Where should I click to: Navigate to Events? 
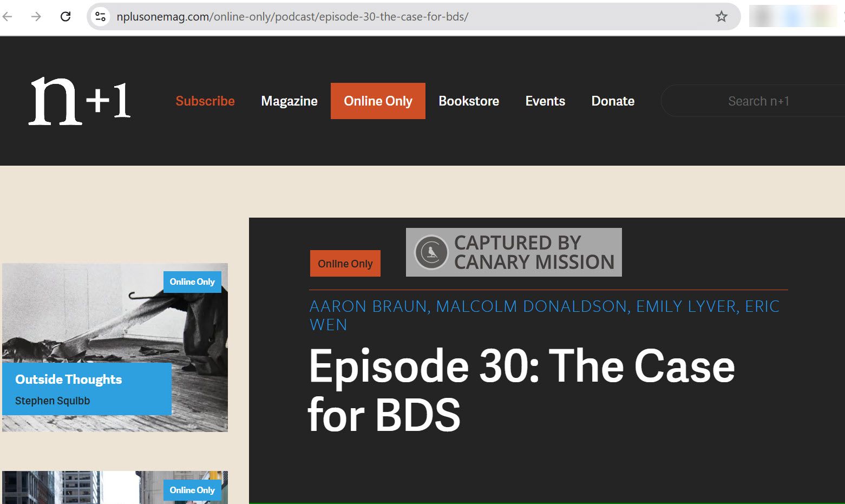click(x=545, y=101)
